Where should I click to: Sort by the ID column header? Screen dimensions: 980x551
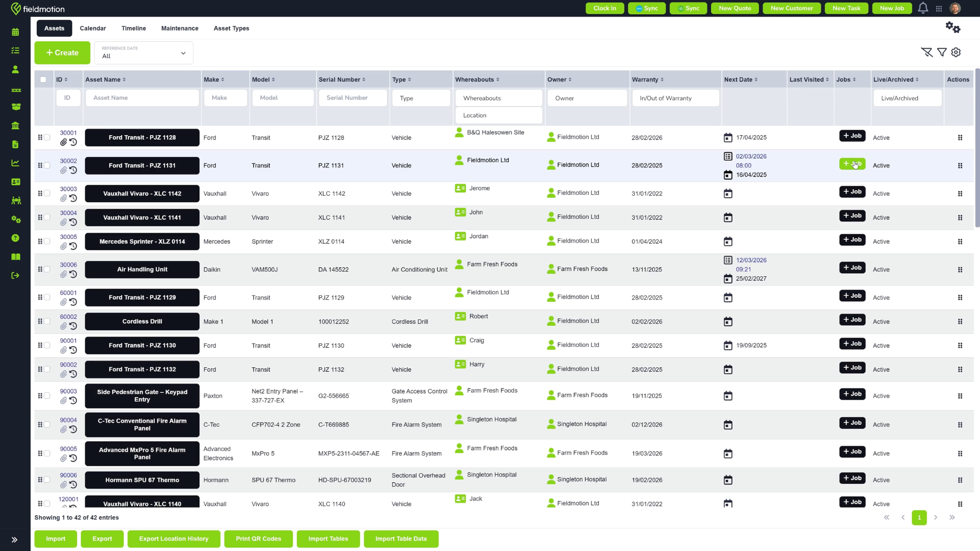point(62,79)
